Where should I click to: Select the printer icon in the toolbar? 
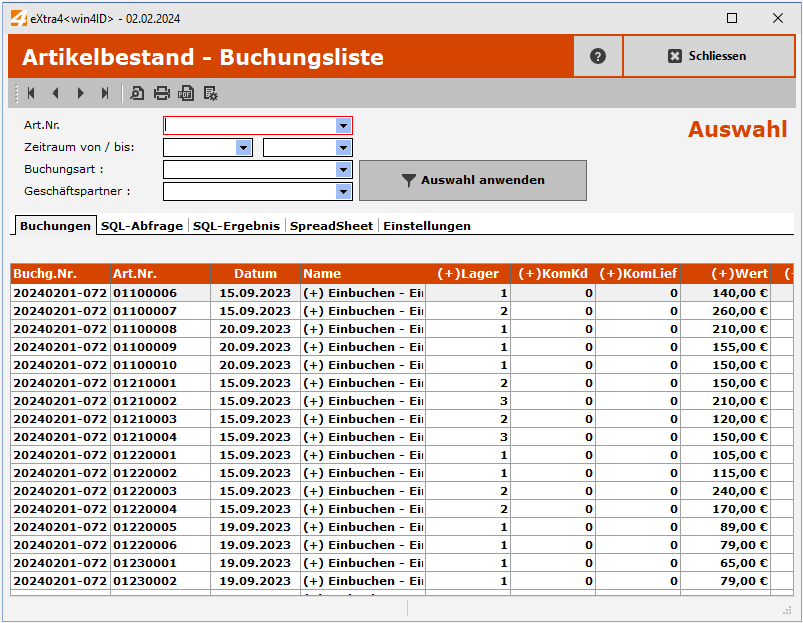coord(160,93)
